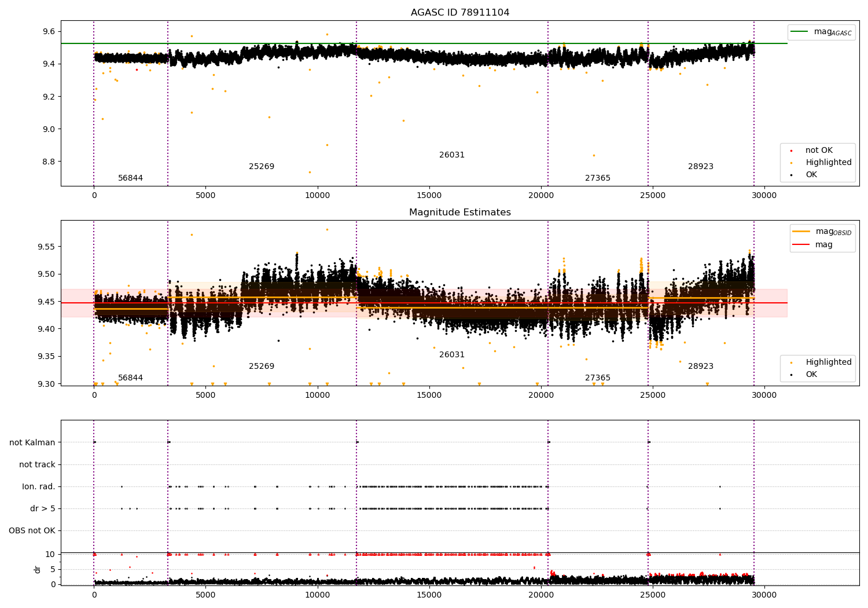
Task: Click the 9.35 y-axis tick label
Action: click(46, 357)
